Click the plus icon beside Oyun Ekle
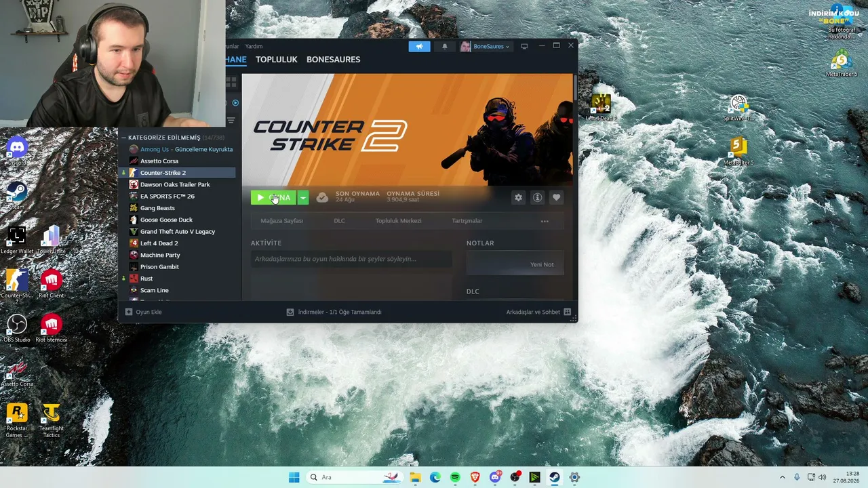 click(x=129, y=312)
